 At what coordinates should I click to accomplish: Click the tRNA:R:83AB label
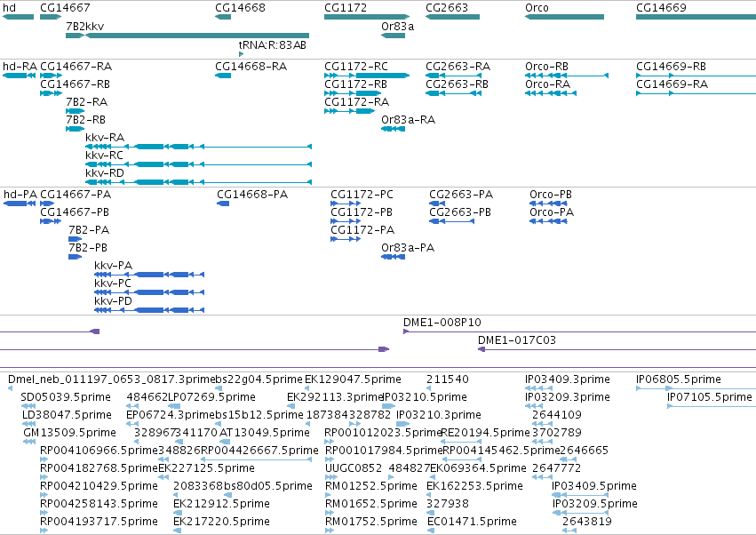click(273, 44)
